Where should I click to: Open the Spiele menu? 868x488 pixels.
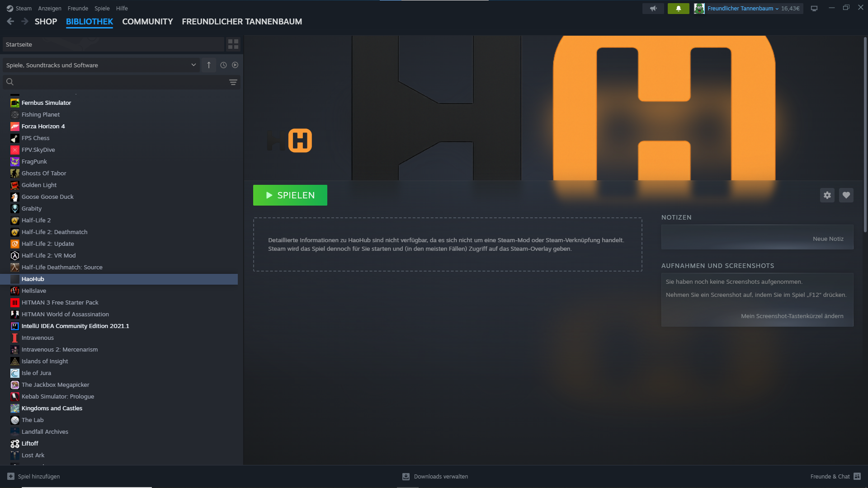tap(102, 8)
